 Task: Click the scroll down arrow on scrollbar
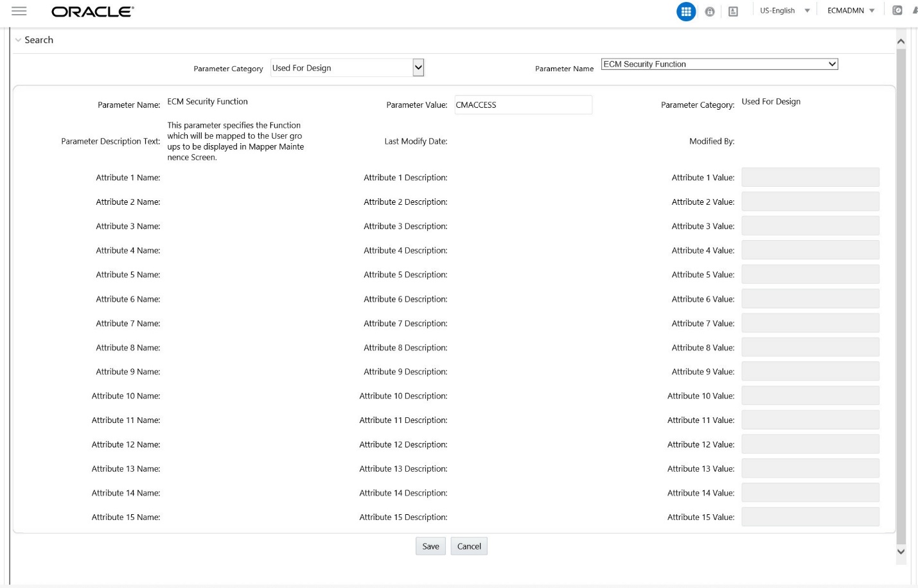coord(901,551)
